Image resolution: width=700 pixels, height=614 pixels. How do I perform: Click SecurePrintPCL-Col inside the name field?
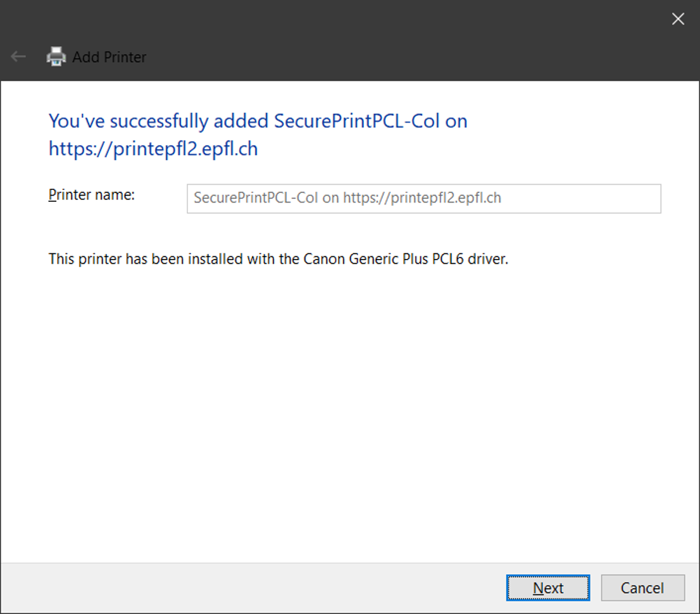click(256, 198)
